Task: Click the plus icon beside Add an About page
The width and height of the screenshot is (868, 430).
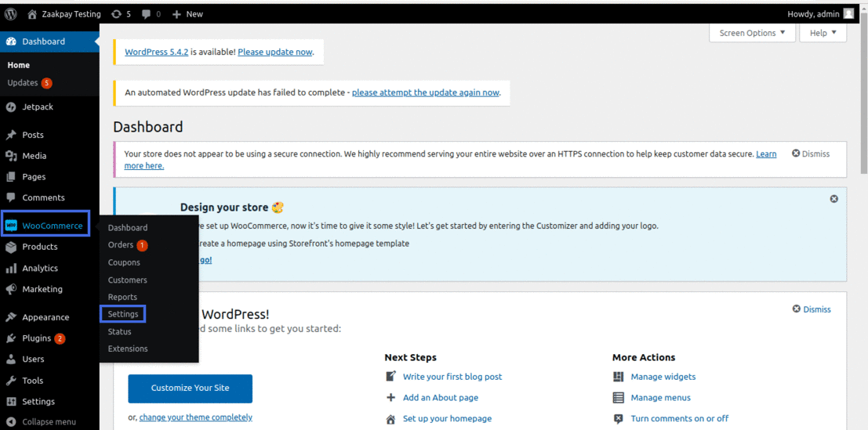Action: coord(390,397)
